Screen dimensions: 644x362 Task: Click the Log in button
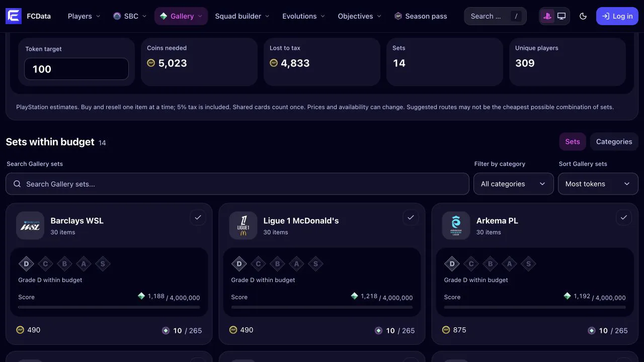click(x=617, y=16)
